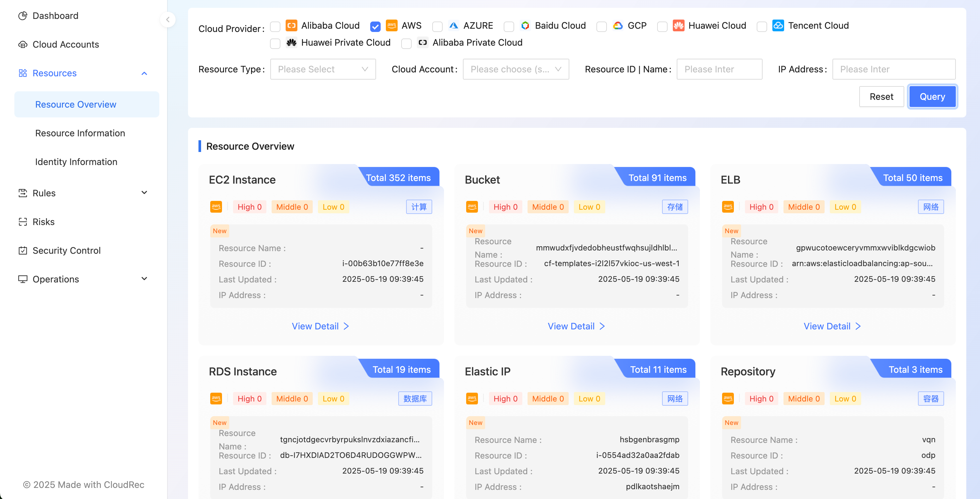Click the Huawei Private Cloud logo
This screenshot has height=499, width=980.
pos(292,42)
